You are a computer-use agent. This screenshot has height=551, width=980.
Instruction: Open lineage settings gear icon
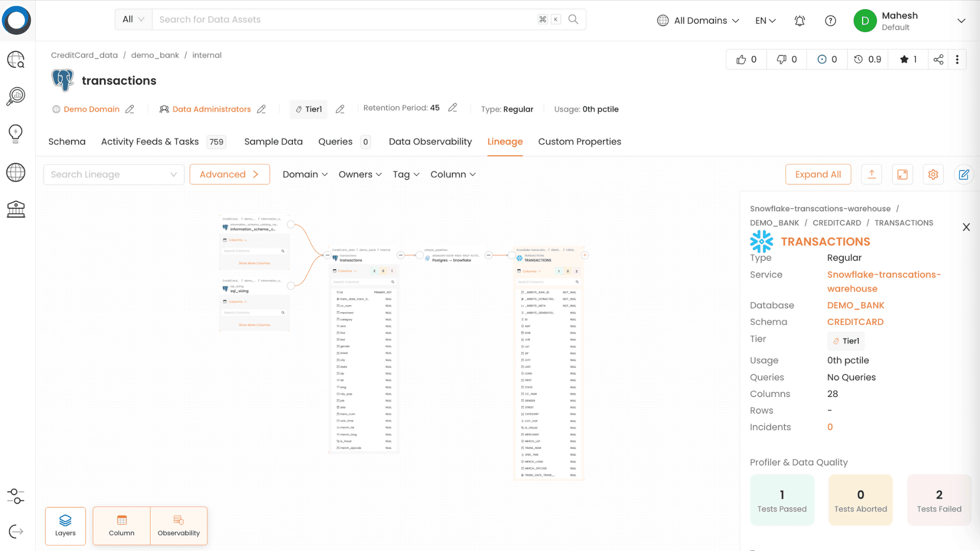pos(933,174)
